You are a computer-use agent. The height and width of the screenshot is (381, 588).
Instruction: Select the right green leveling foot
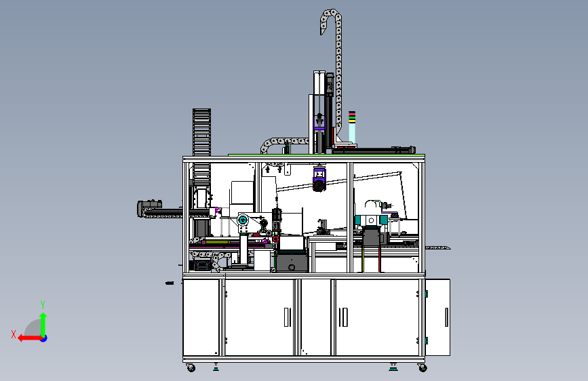click(393, 366)
